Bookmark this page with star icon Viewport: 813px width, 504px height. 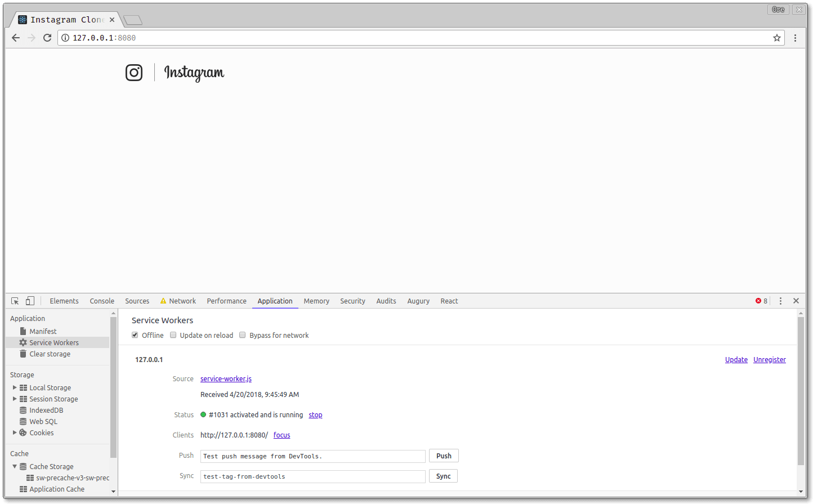point(777,38)
